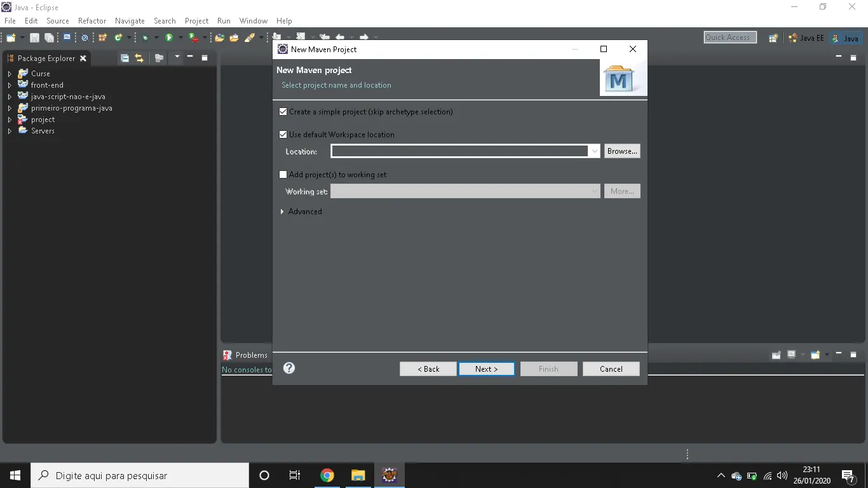Click the Quick Access search field
This screenshot has width=868, height=488.
point(730,37)
